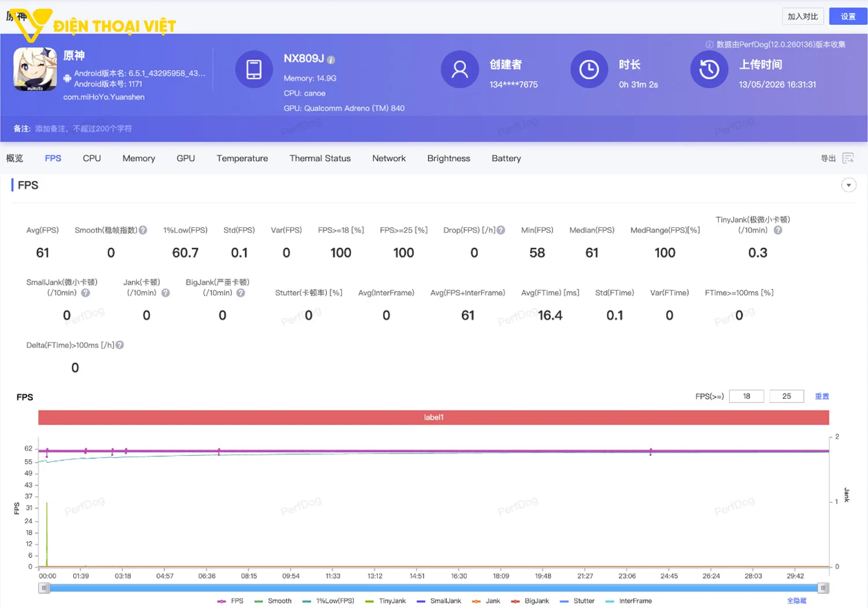Click the upload time 13/05/2026 16:31:31

click(x=777, y=84)
